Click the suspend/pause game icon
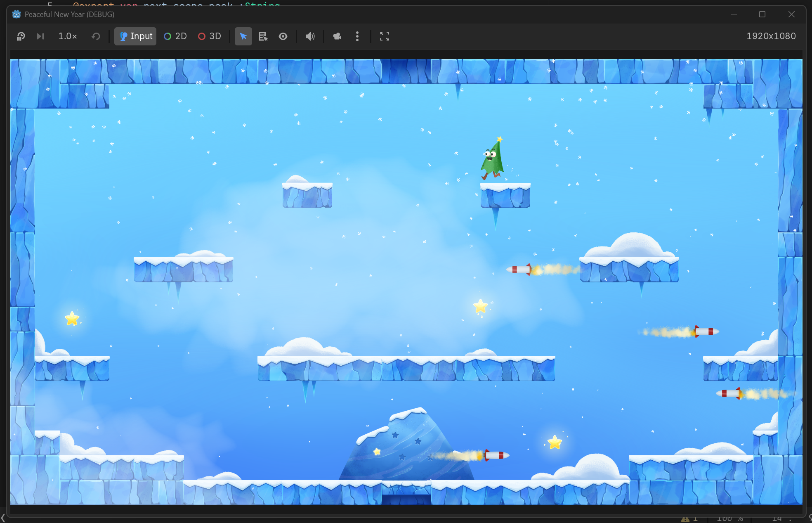The image size is (812, 523). pos(21,36)
